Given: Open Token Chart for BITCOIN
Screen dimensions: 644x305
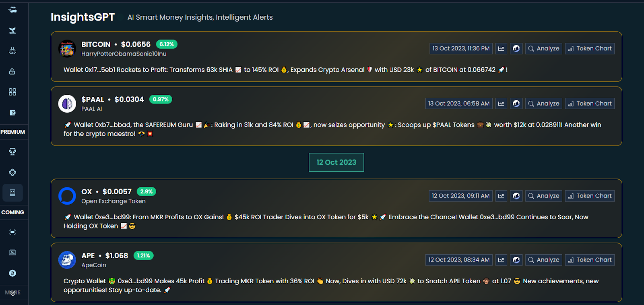Looking at the screenshot, I should click(x=590, y=48).
